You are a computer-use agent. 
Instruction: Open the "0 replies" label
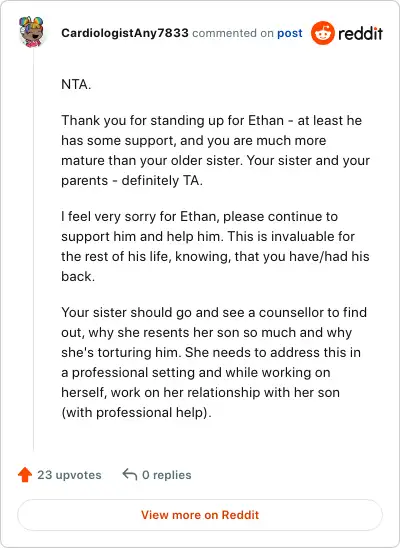click(x=167, y=475)
